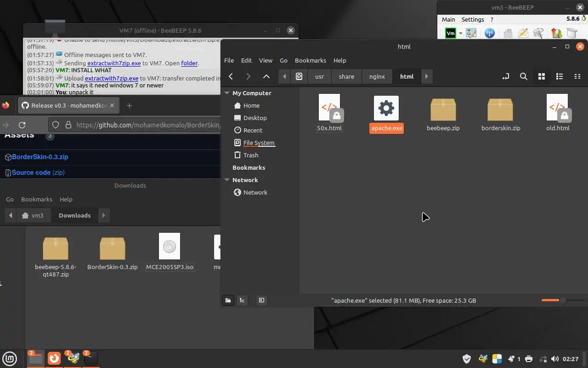The image size is (588, 368).
Task: Collapse My Computer section in sidebar
Action: [x=226, y=93]
